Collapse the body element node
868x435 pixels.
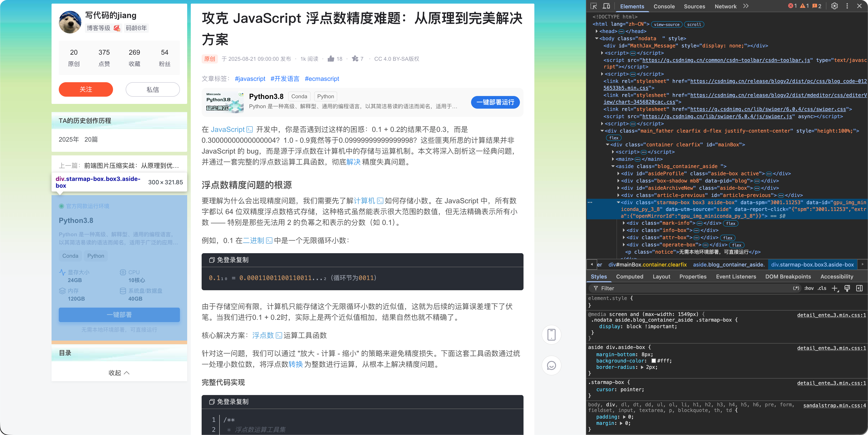597,38
